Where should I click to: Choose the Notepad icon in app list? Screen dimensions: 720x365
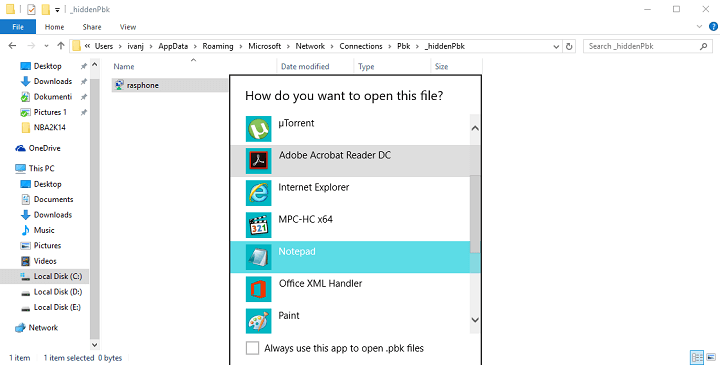point(259,257)
